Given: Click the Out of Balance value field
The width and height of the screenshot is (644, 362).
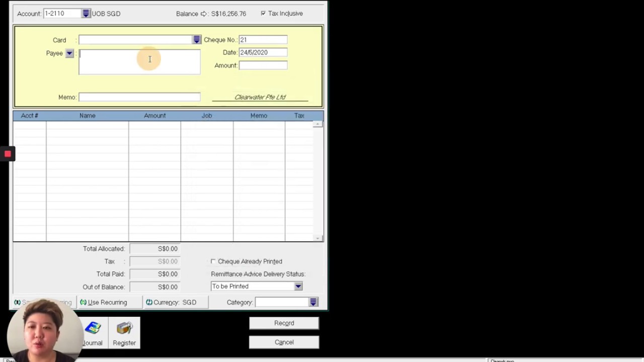Looking at the screenshot, I should (x=154, y=287).
